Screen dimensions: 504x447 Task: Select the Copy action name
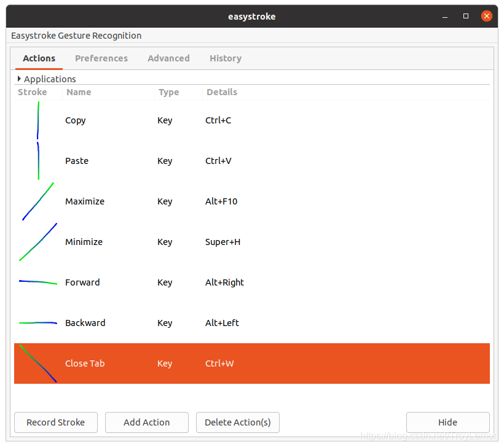coord(75,120)
